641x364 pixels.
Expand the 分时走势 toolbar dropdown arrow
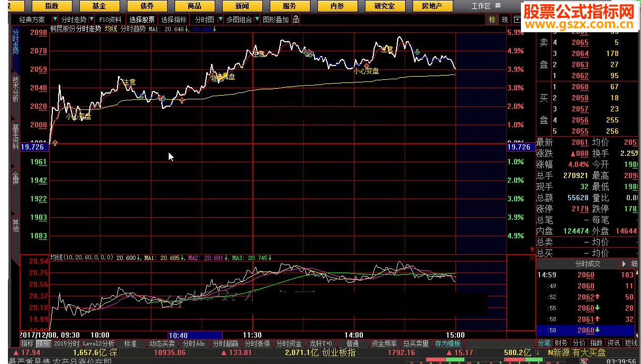[x=91, y=20]
